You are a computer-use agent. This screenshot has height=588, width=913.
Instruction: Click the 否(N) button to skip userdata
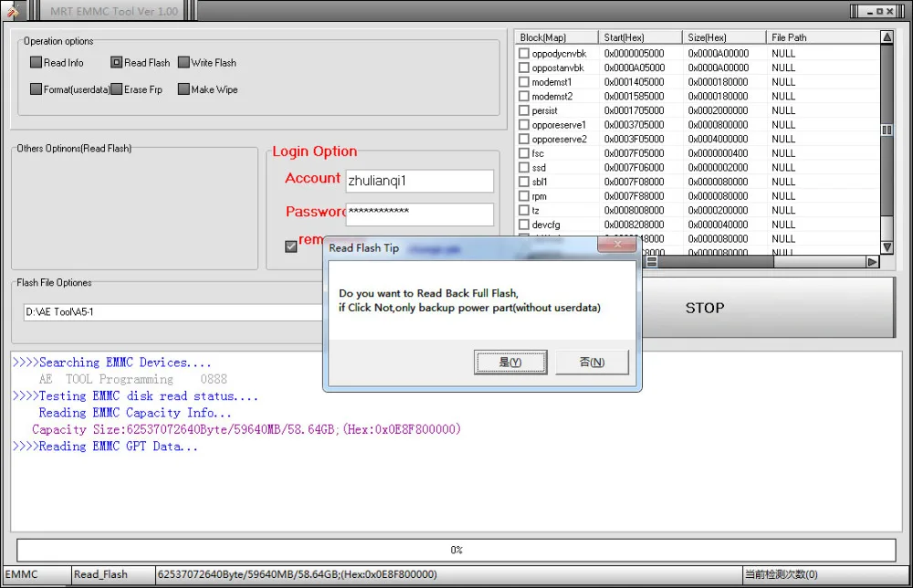click(x=592, y=362)
